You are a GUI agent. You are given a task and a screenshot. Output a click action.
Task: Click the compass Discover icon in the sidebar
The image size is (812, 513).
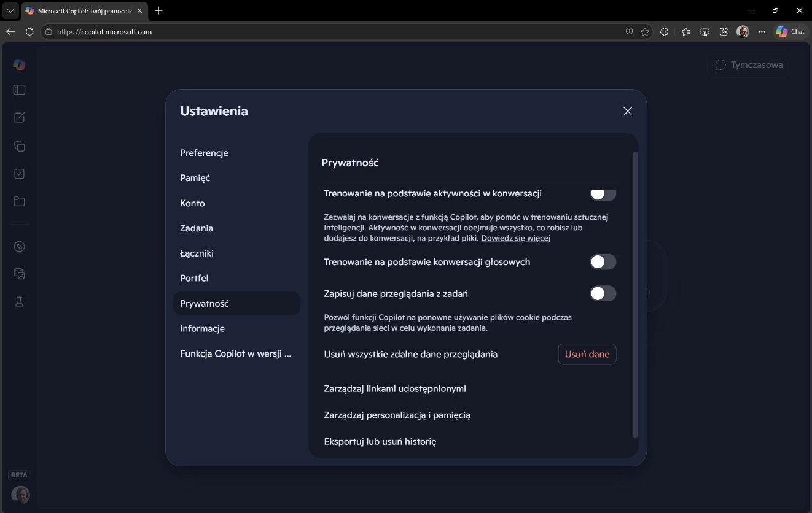click(x=19, y=247)
